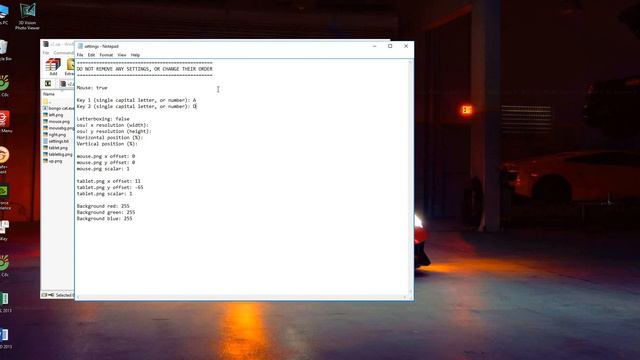Click the Horizontal position (%) line
This screenshot has width=640, height=360.
tap(110, 138)
